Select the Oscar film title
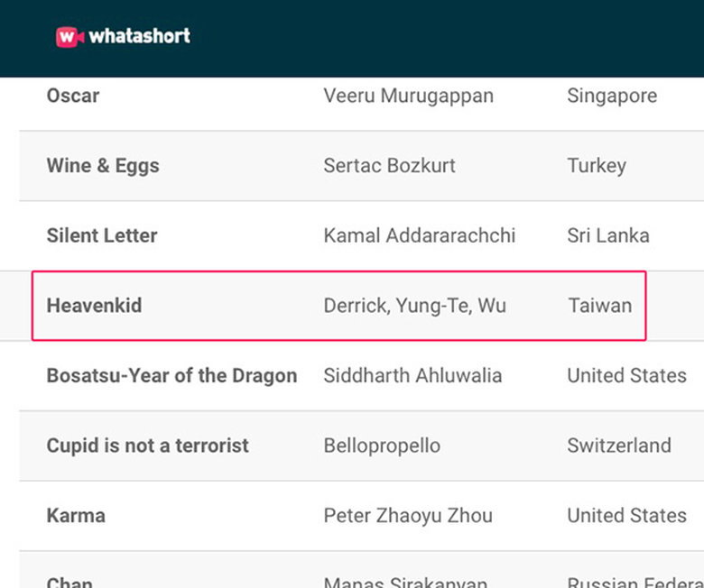 [73, 96]
